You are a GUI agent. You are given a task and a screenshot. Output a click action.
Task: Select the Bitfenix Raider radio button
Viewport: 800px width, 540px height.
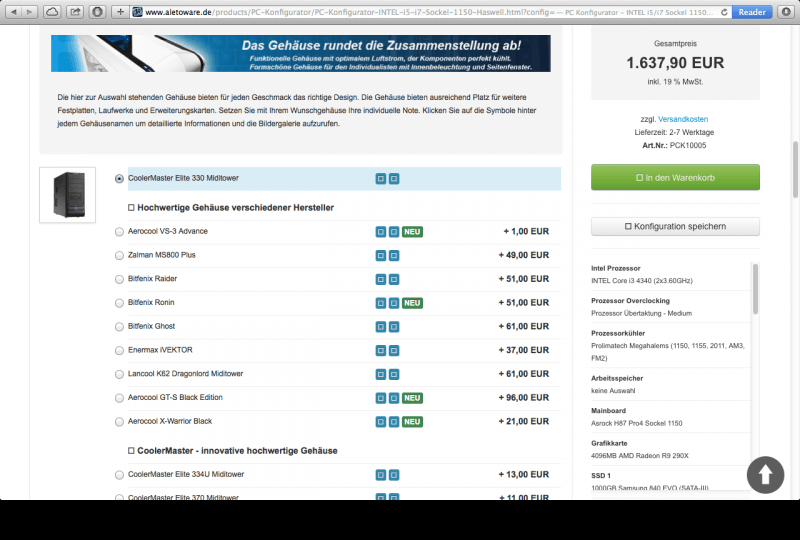pos(119,279)
